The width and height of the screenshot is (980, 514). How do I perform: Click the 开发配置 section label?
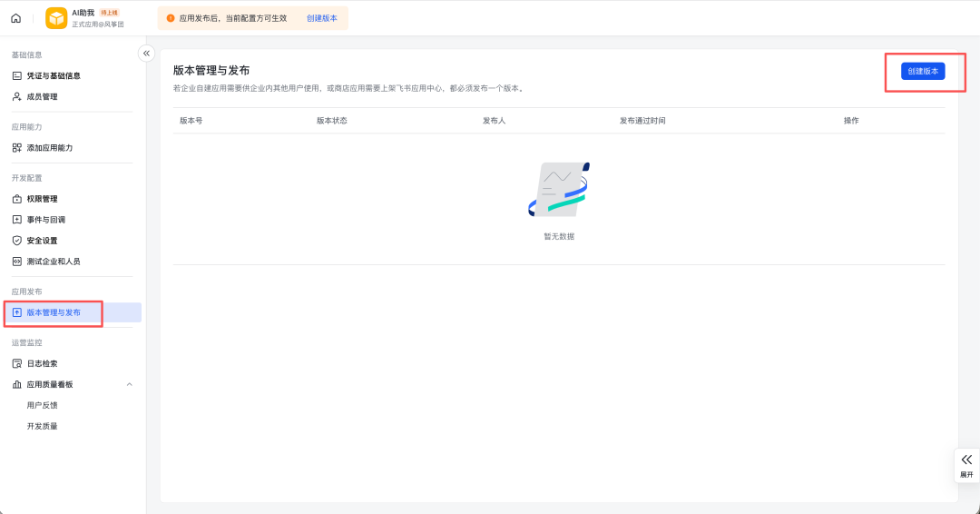click(27, 178)
